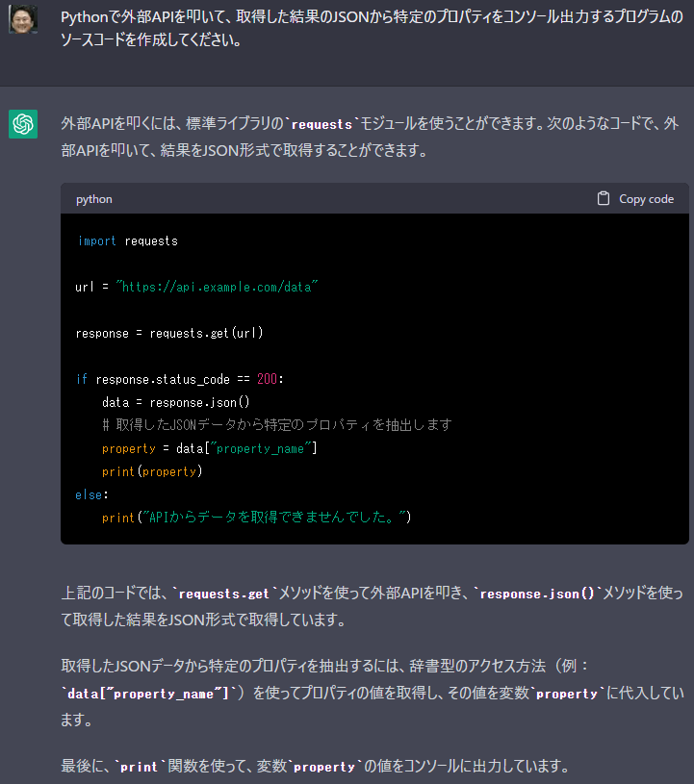Click the Japanese comment line in code
The width and height of the screenshot is (694, 784).
pyautogui.click(x=276, y=425)
